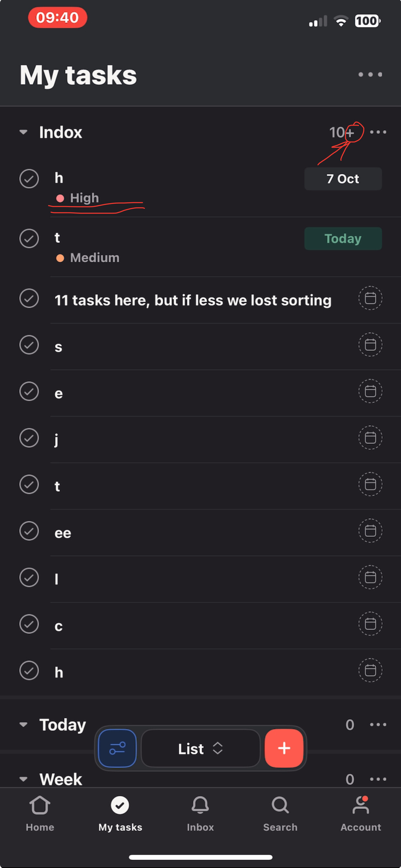This screenshot has height=868, width=401.
Task: Switch to the Home tab
Action: point(40,813)
